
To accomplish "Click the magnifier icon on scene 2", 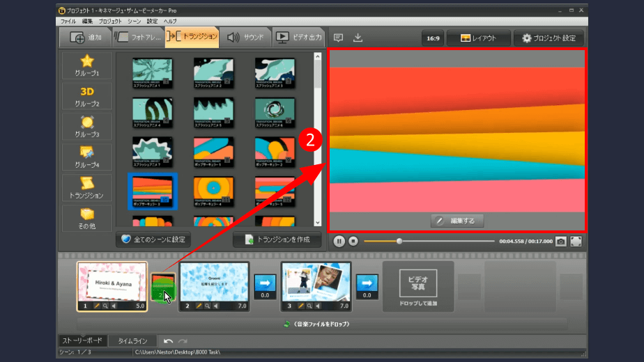I will [208, 306].
